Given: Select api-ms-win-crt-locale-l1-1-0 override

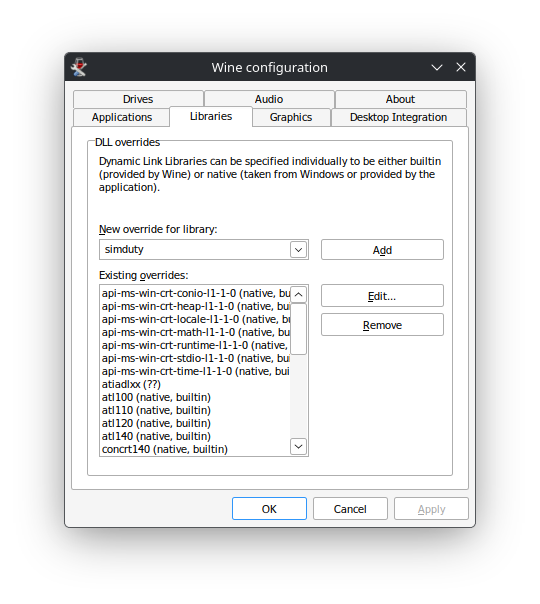Looking at the screenshot, I should [195, 319].
